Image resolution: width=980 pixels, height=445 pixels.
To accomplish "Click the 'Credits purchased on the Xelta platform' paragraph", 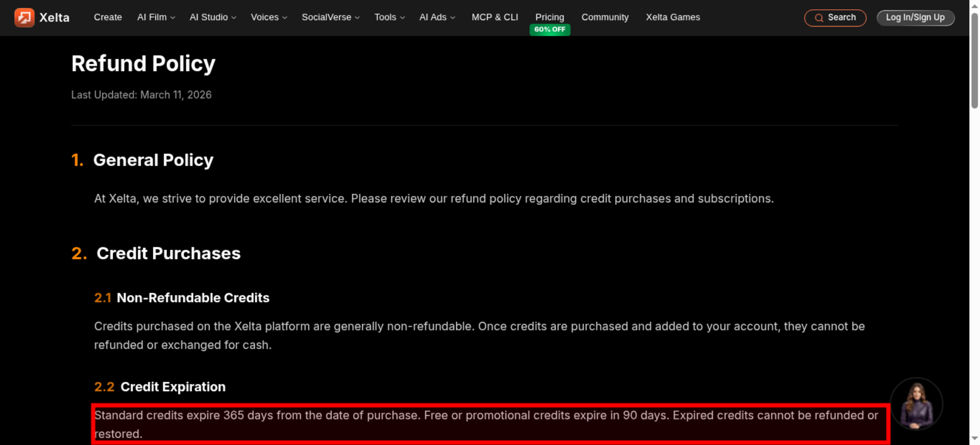I will point(480,336).
